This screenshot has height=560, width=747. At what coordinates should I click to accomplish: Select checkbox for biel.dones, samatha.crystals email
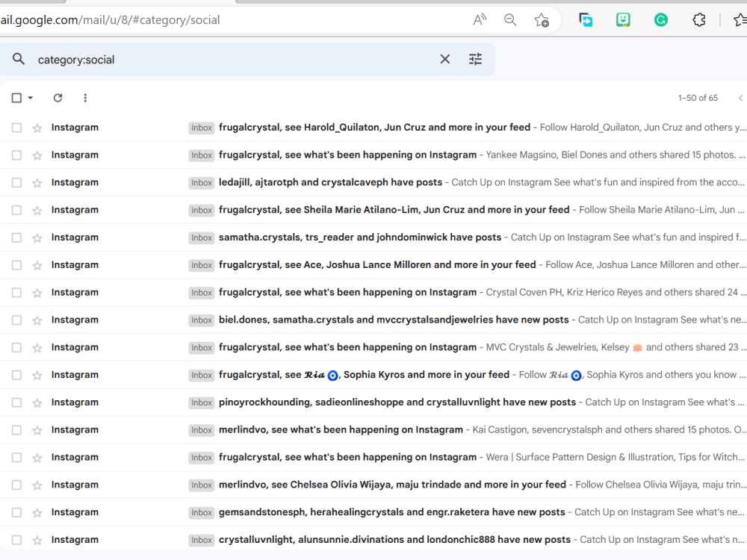16,320
